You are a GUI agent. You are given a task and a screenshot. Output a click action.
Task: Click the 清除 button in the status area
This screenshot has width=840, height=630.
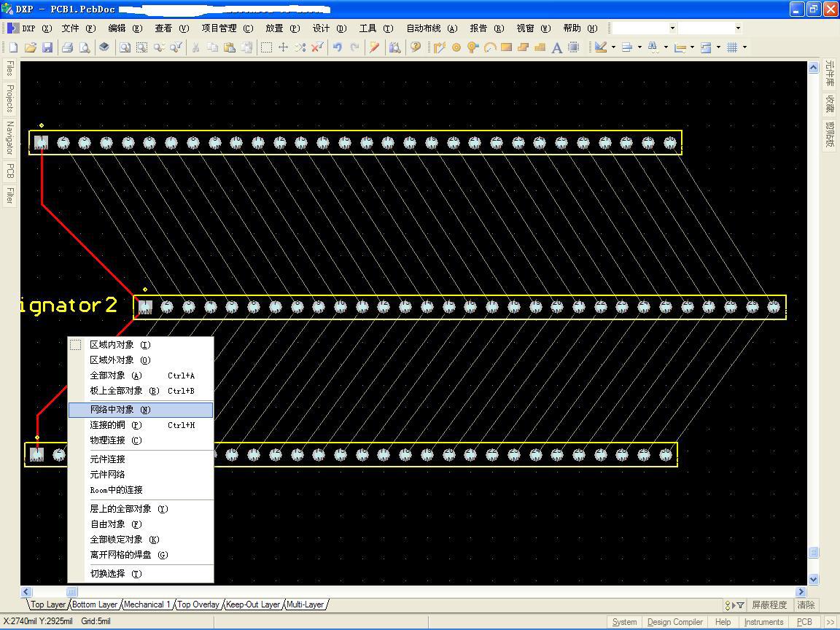tap(806, 604)
